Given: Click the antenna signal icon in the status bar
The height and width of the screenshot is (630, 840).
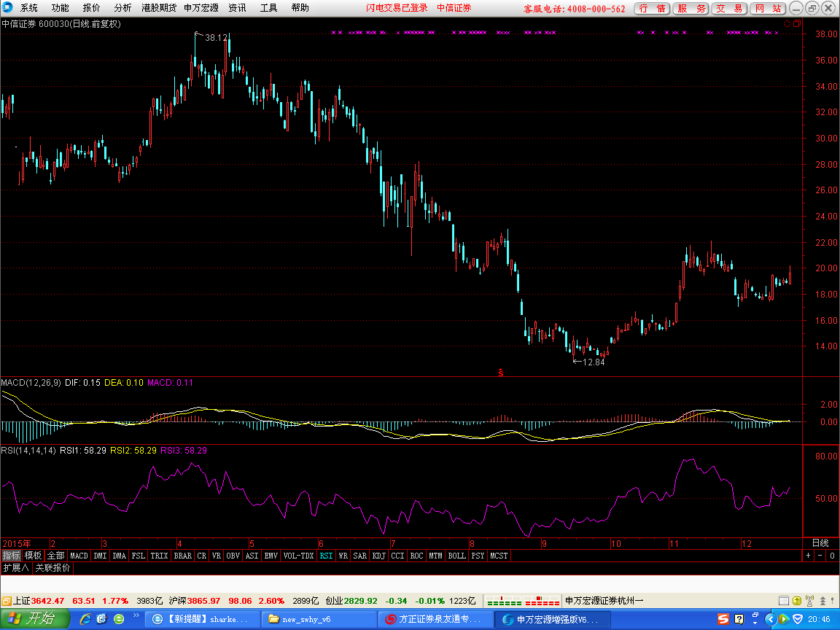Looking at the screenshot, I should pos(809,601).
